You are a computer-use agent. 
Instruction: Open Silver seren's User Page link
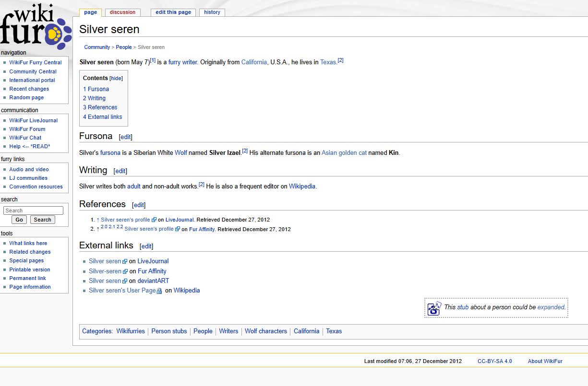[x=122, y=291]
